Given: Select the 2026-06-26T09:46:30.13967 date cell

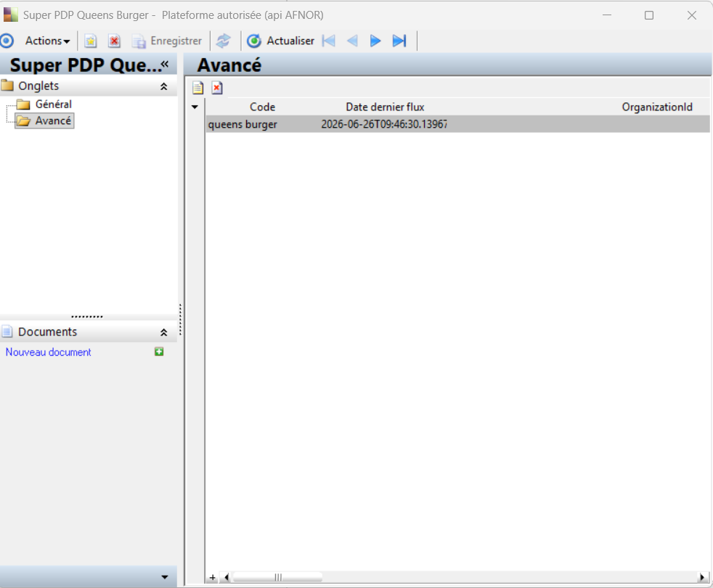Looking at the screenshot, I should [x=385, y=124].
